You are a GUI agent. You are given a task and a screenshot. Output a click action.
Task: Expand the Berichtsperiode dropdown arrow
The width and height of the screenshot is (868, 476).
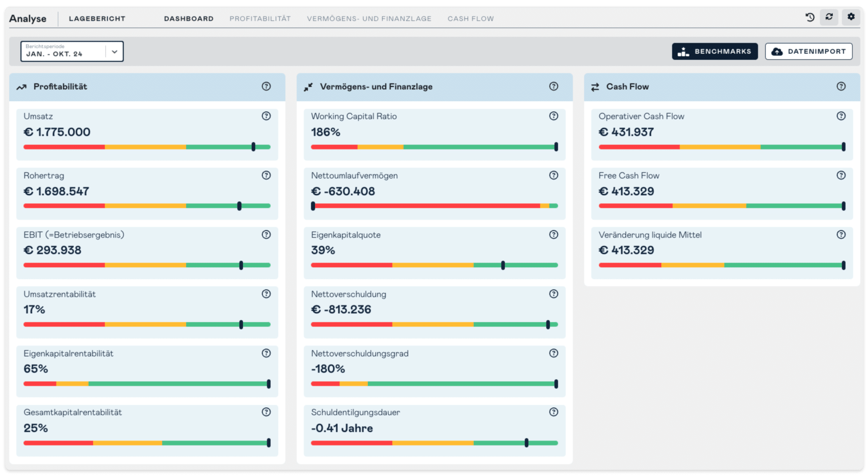click(114, 52)
